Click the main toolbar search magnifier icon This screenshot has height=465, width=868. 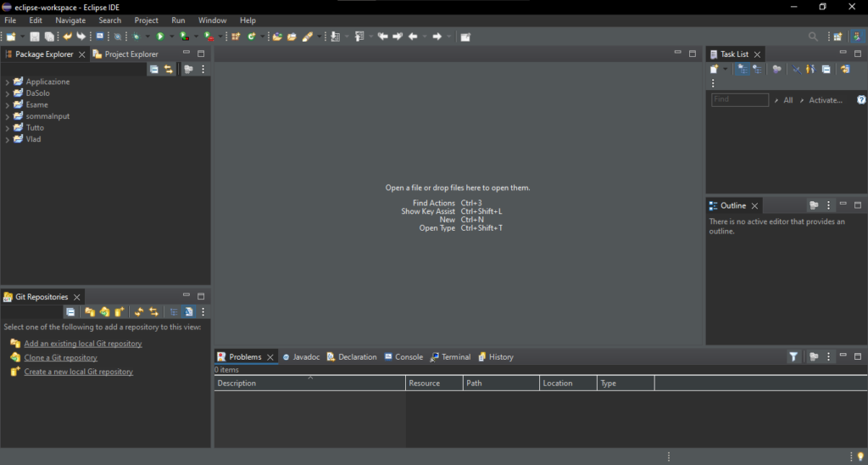point(813,36)
